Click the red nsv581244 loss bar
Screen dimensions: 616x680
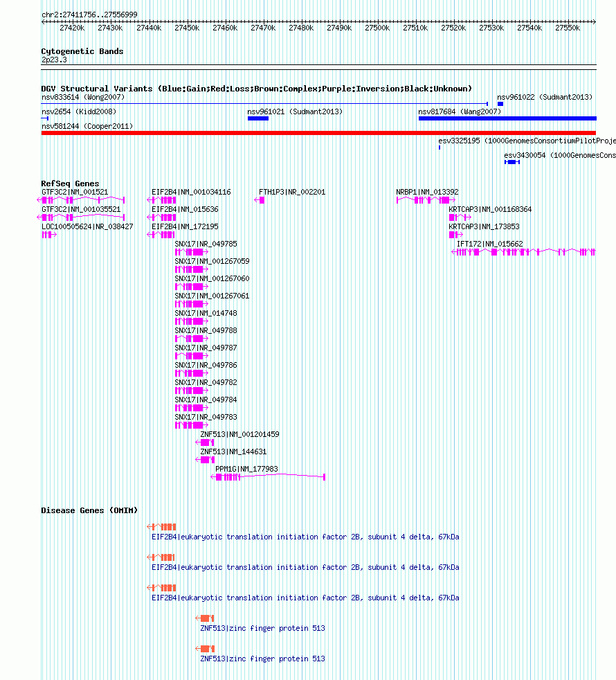tap(318, 133)
